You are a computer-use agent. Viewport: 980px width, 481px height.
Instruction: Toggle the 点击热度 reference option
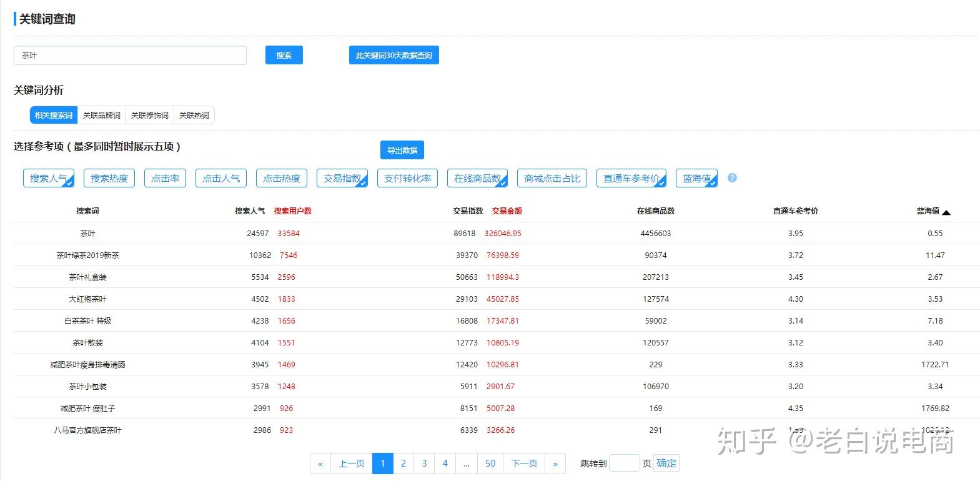(282, 178)
